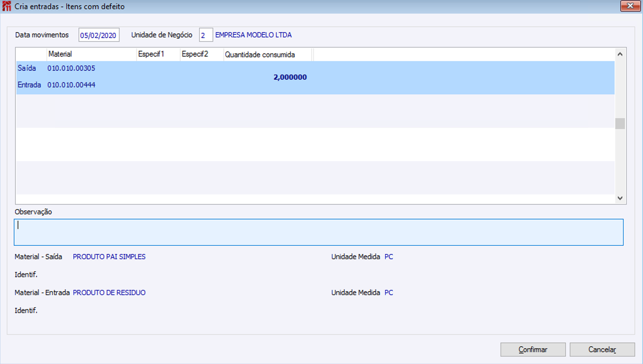Click the application icon in title bar
This screenshot has width=643, height=364.
(7, 7)
